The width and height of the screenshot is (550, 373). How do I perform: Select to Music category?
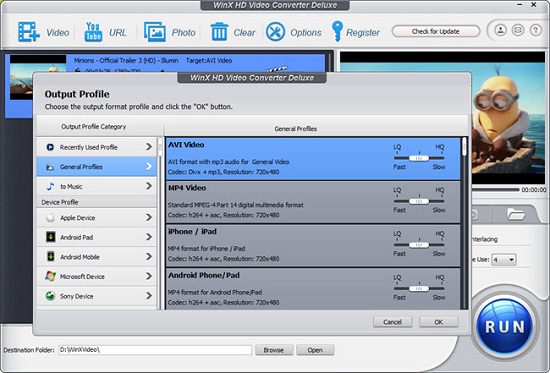(96, 186)
